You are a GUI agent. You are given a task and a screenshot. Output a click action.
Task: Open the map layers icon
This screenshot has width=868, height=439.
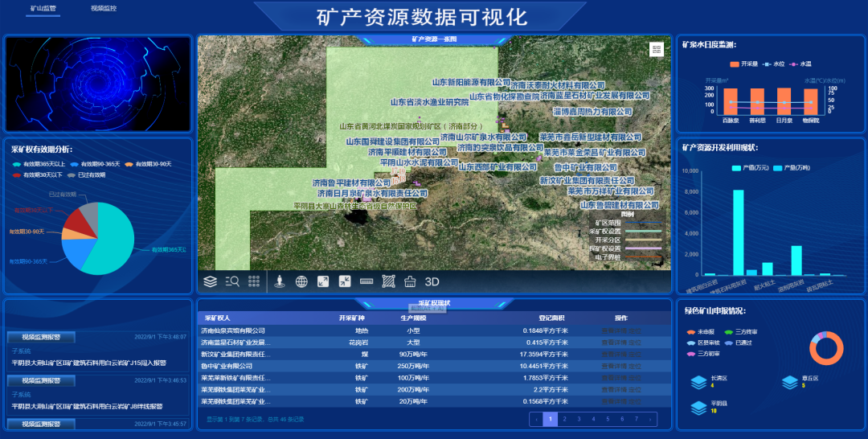(x=210, y=281)
